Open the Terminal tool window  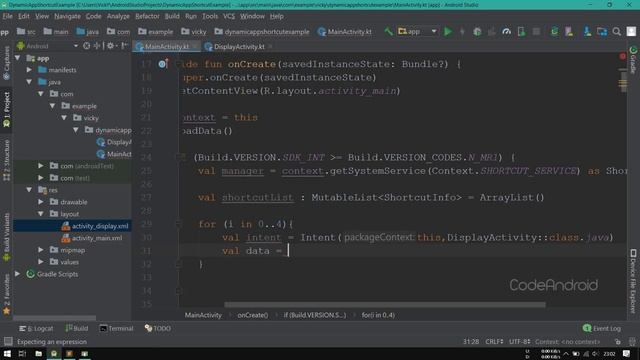(116, 328)
